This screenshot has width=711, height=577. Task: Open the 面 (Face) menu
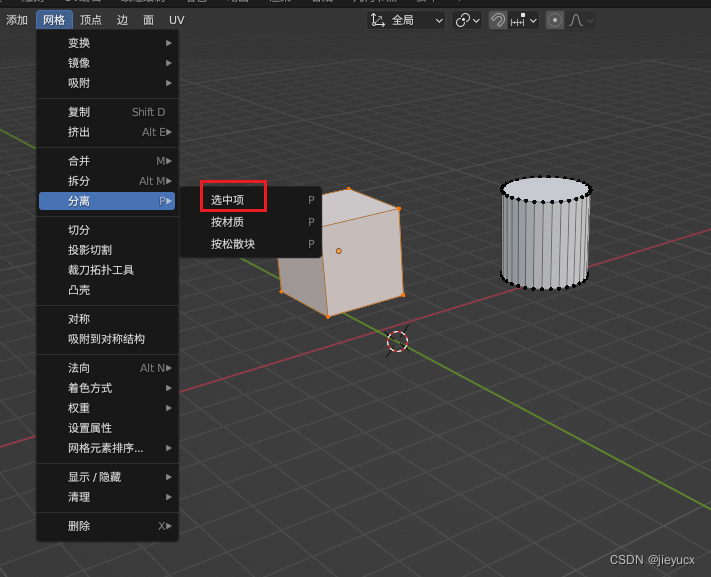click(148, 20)
